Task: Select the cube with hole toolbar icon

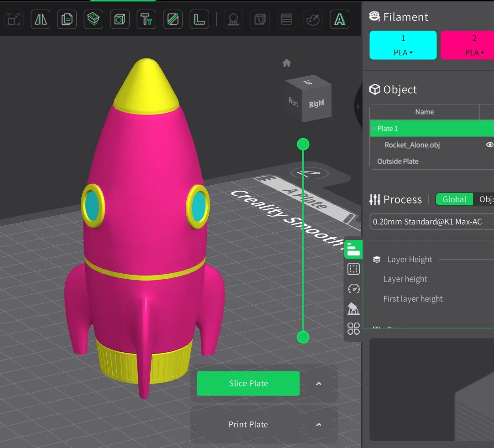Action: click(120, 20)
